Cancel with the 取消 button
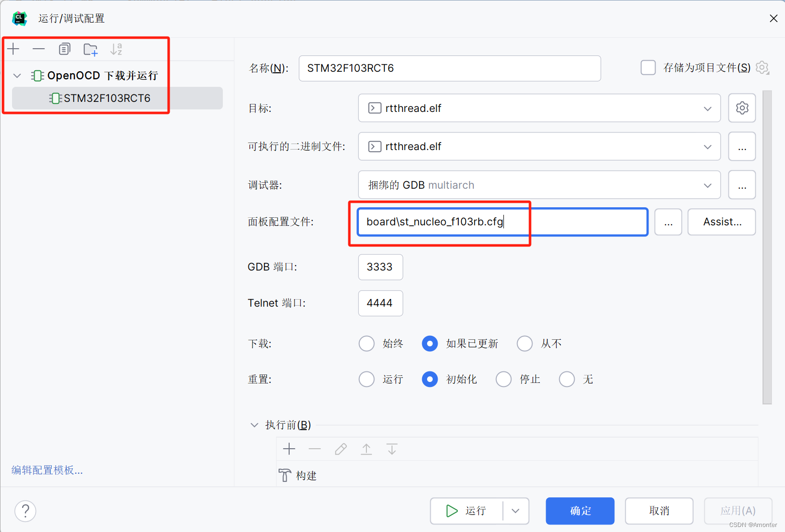The image size is (785, 532). [659, 511]
